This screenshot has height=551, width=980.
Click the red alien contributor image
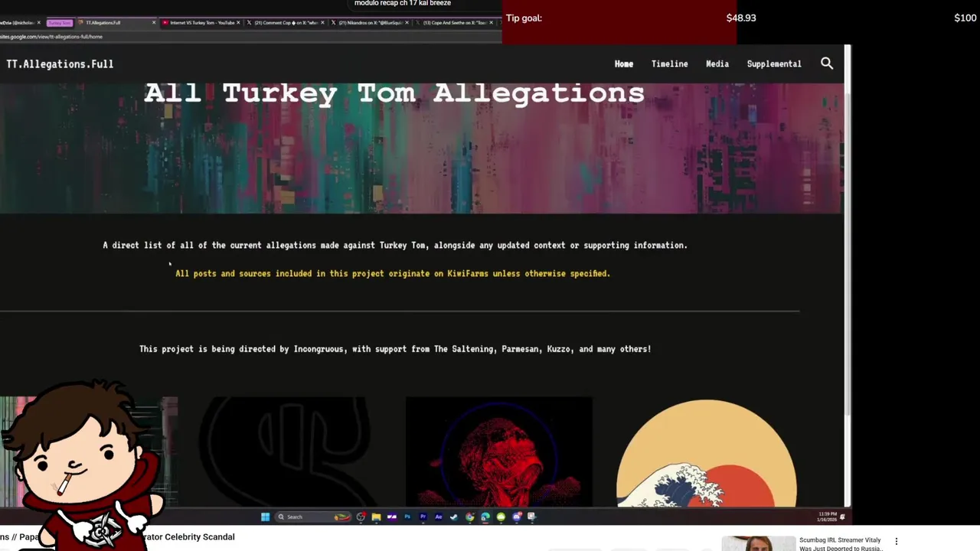(498, 452)
